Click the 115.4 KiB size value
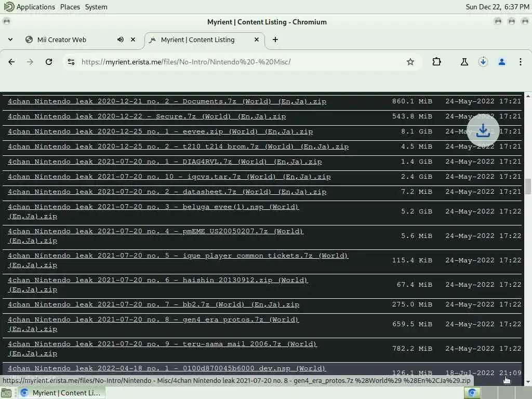The height and width of the screenshot is (399, 532). point(412,260)
